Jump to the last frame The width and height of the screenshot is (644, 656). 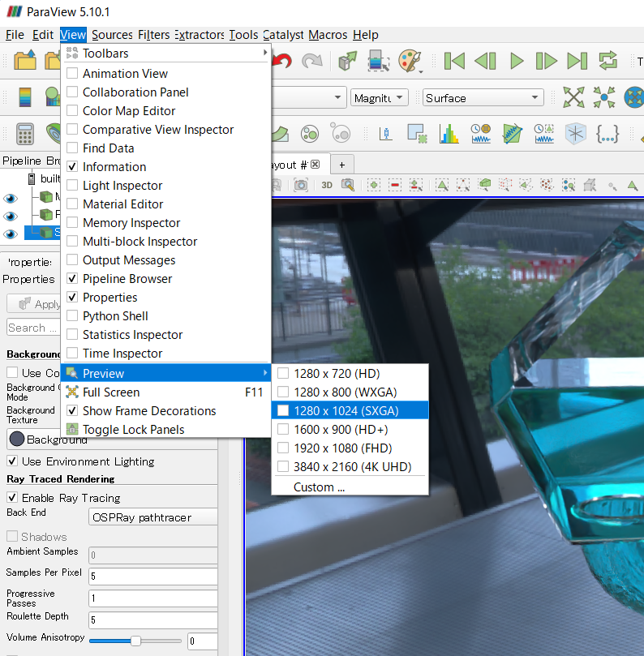point(577,61)
